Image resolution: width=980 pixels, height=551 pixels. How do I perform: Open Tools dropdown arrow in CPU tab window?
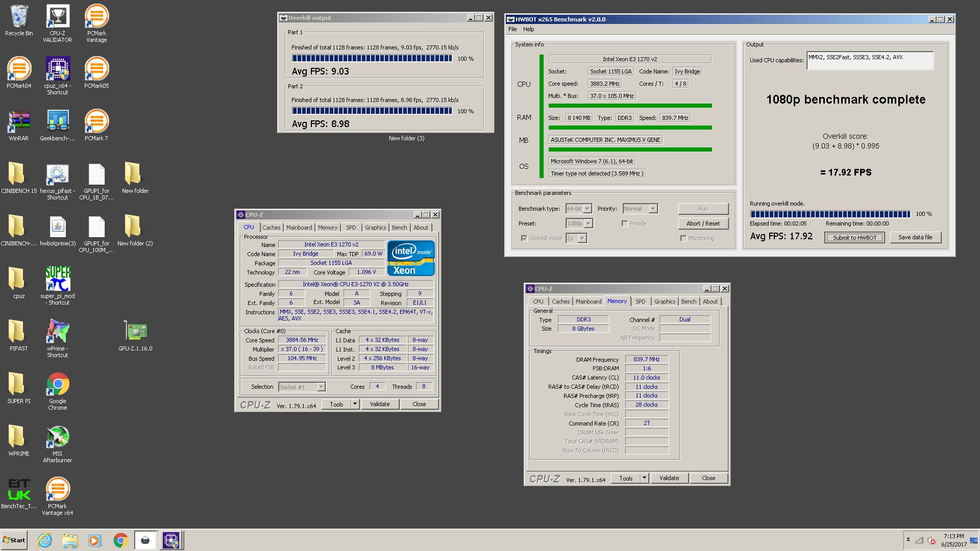coord(355,404)
